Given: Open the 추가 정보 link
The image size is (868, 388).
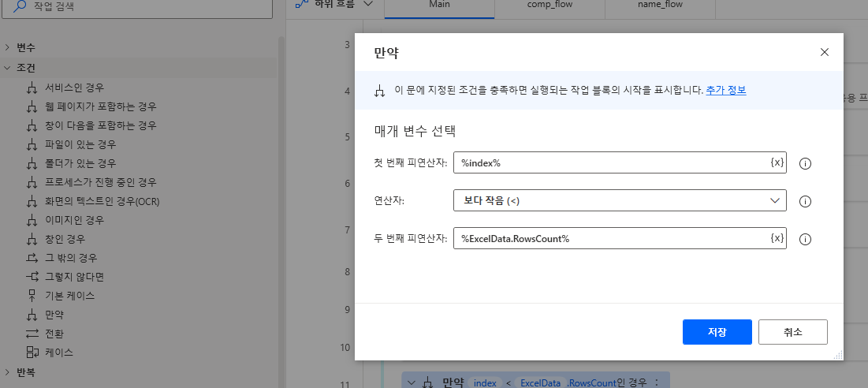Looking at the screenshot, I should click(726, 90).
